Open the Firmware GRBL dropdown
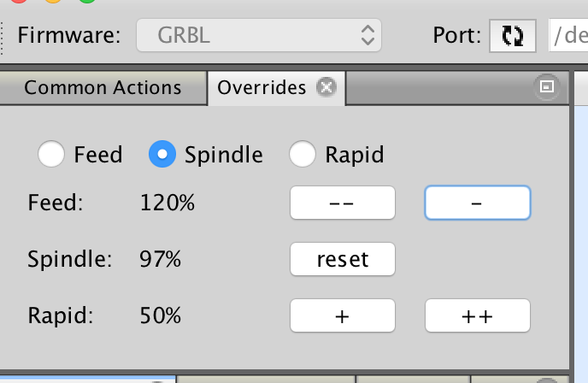 click(x=259, y=35)
